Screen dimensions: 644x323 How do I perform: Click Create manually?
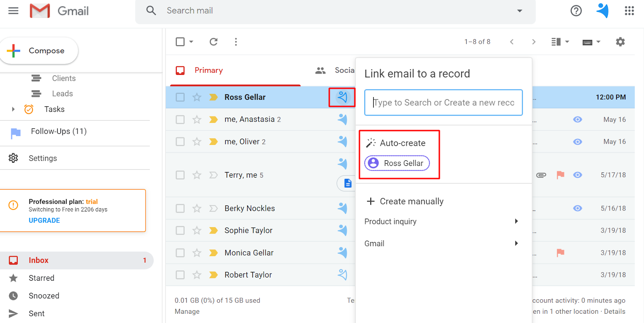tap(405, 201)
